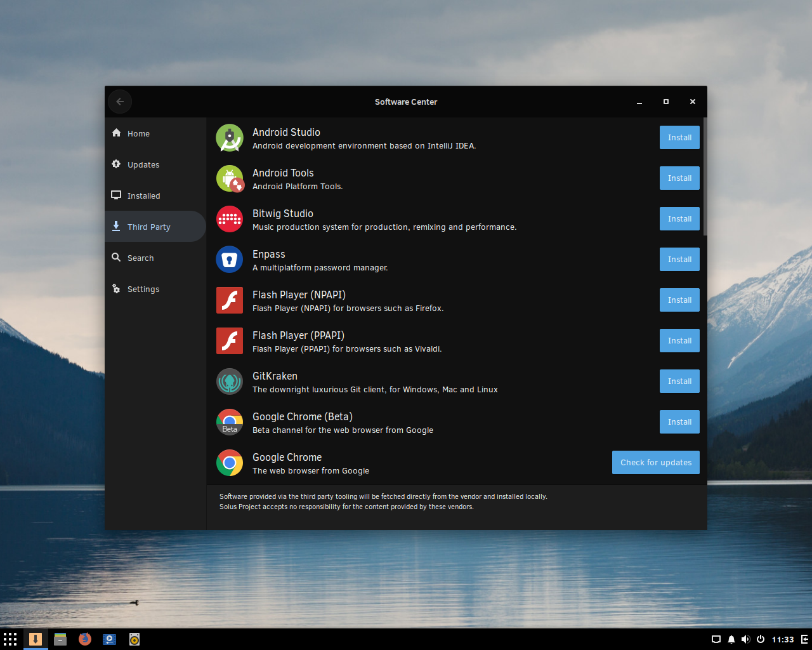Click the power icon in system tray
The image size is (812, 650).
click(x=761, y=639)
